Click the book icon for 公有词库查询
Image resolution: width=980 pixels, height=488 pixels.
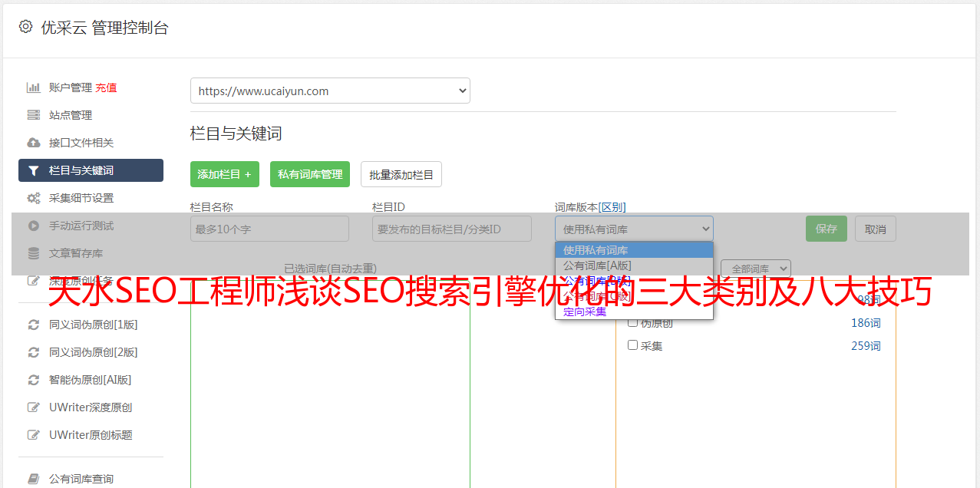click(x=33, y=479)
